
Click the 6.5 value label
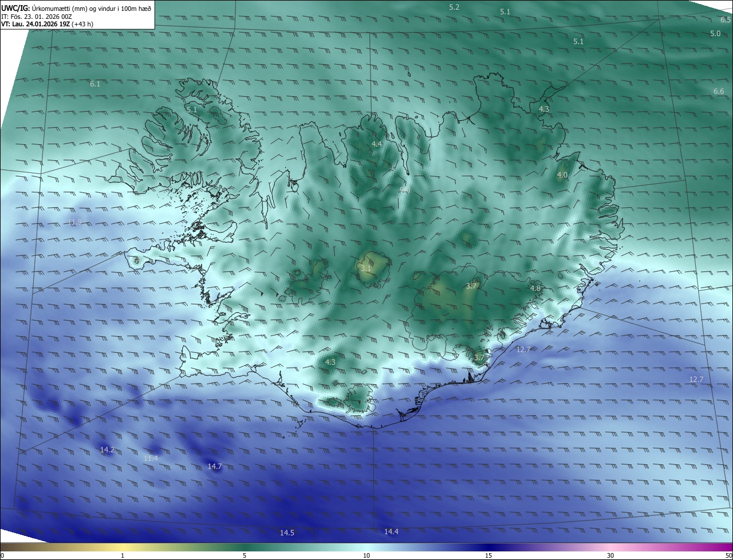(x=726, y=20)
